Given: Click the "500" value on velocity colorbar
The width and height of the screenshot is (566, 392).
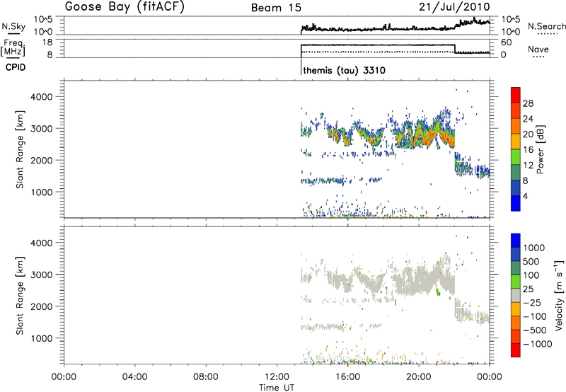Looking at the screenshot, I should [x=531, y=262].
